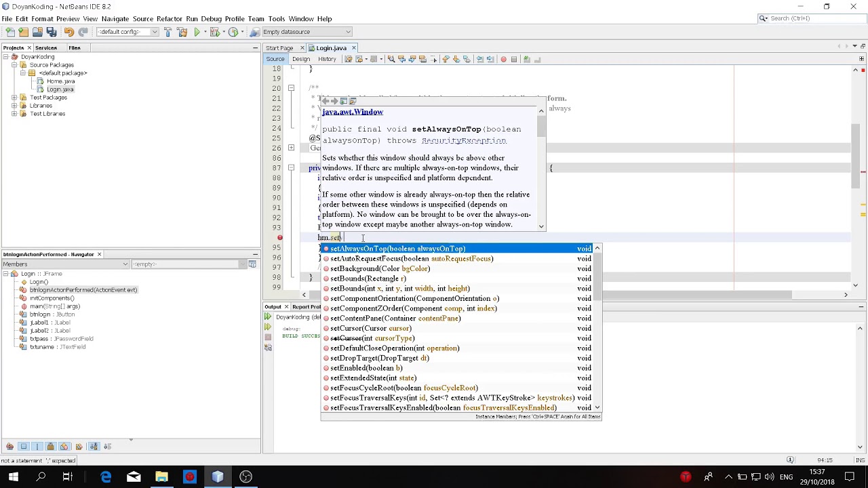Open the Refactor menu
The width and height of the screenshot is (868, 488).
click(x=169, y=19)
